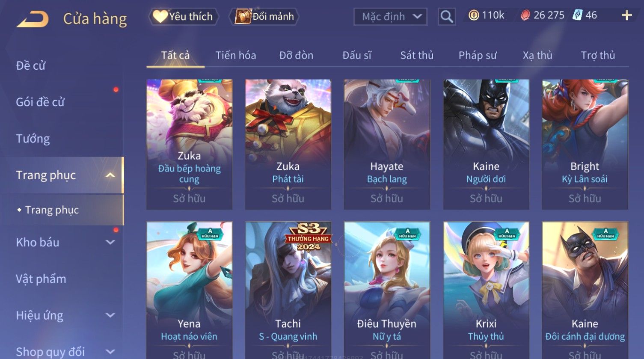Select the Kaine Người dơi skin card
Viewport: 644px width, 359px height.
point(486,144)
